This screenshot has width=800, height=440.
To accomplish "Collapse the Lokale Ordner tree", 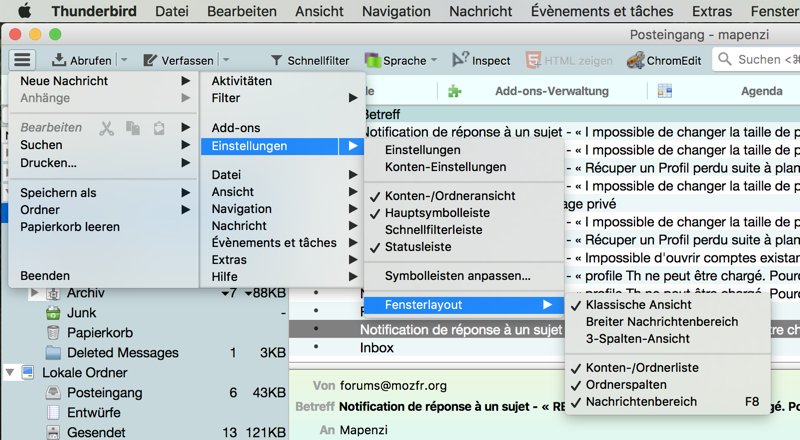I will [x=10, y=373].
